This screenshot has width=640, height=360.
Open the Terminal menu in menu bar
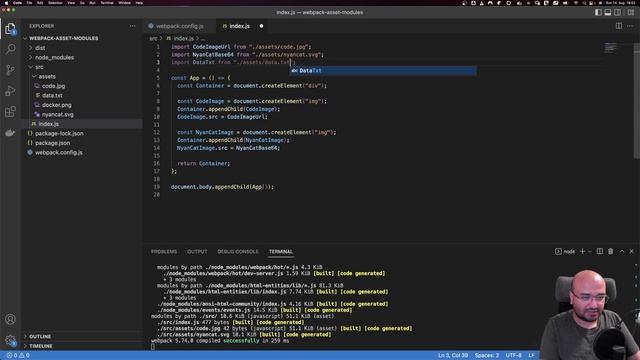tap(107, 3)
